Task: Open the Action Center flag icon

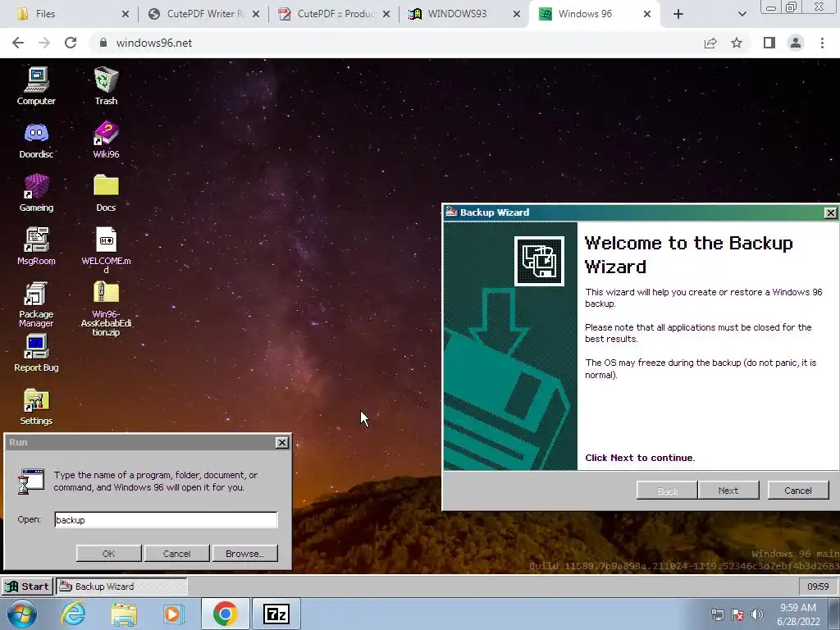Action: click(737, 614)
